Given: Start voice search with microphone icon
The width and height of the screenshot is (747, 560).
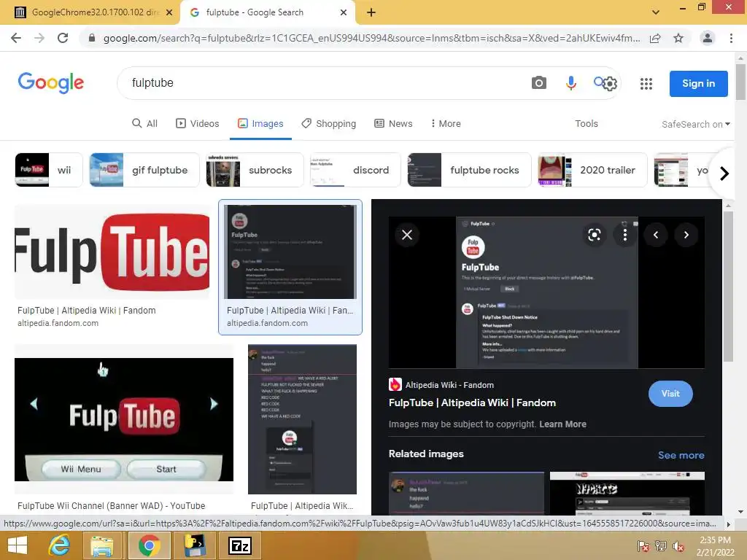Looking at the screenshot, I should pos(570,83).
